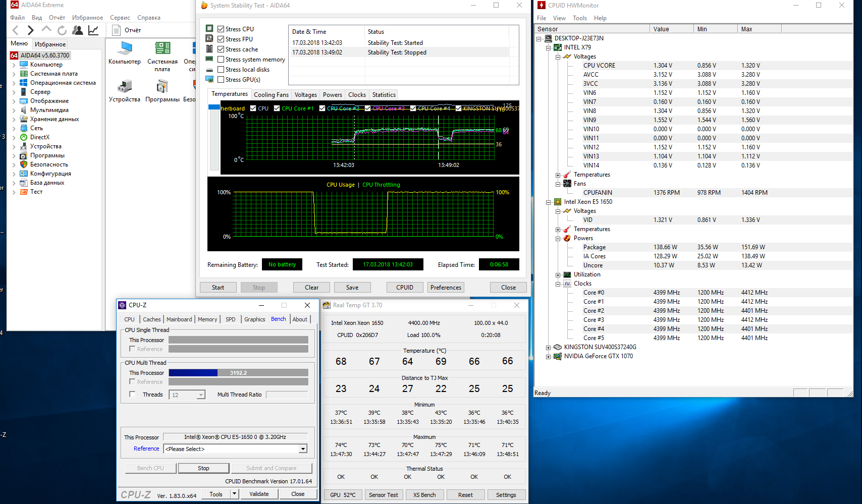The height and width of the screenshot is (504, 862).
Task: Go back with AIDA64 toolbar left arrow
Action: coord(15,30)
